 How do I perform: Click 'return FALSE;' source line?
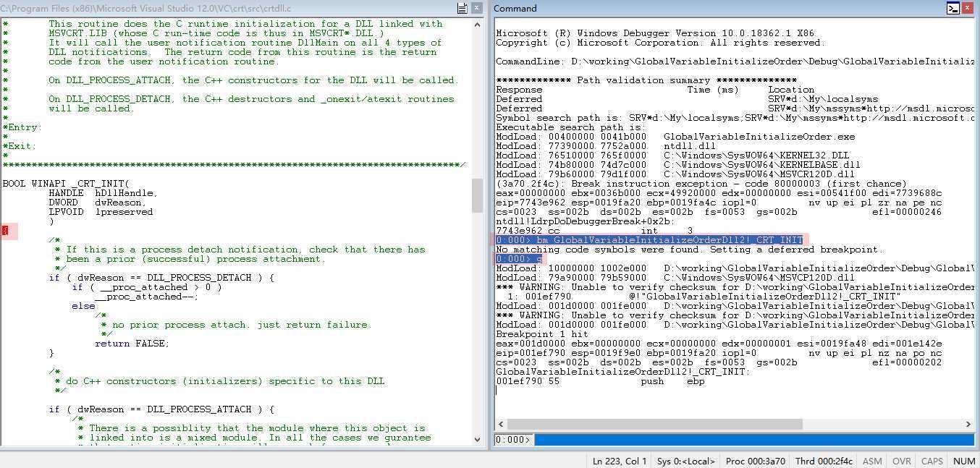(x=132, y=344)
